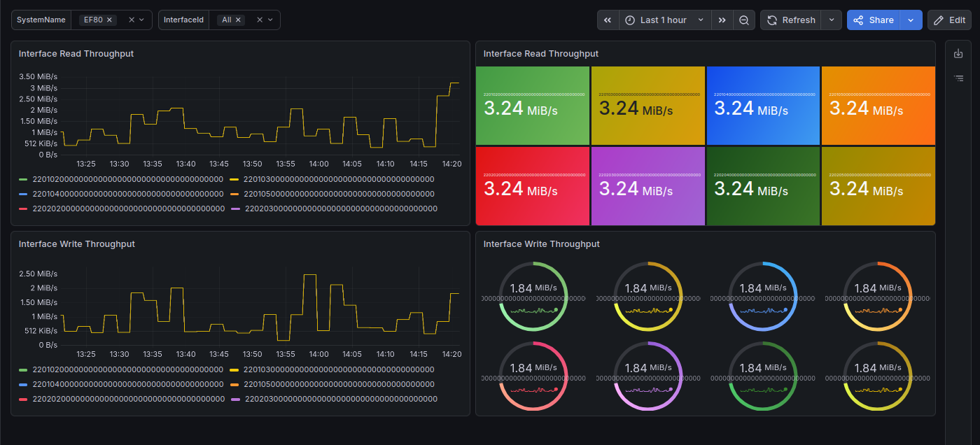980x445 pixels.
Task: Open the dashboard outline icon in sidebar
Action: point(959,78)
